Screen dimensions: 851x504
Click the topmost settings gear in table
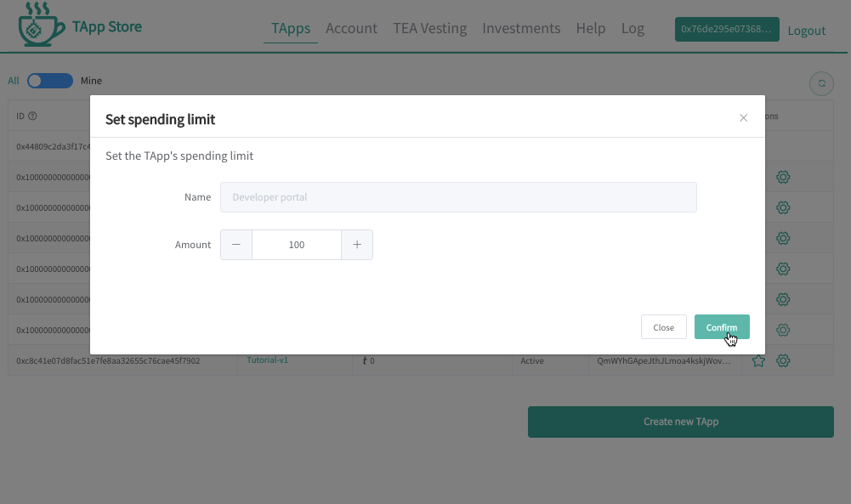(783, 177)
